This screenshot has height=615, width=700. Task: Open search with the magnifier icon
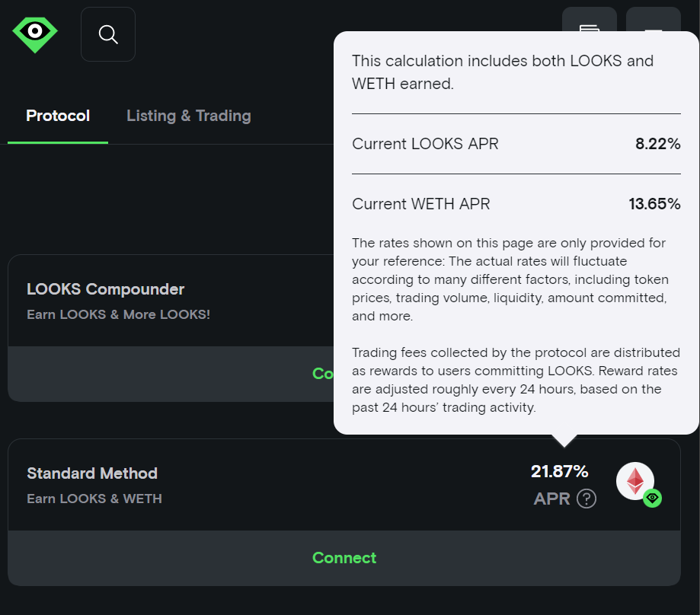(108, 34)
